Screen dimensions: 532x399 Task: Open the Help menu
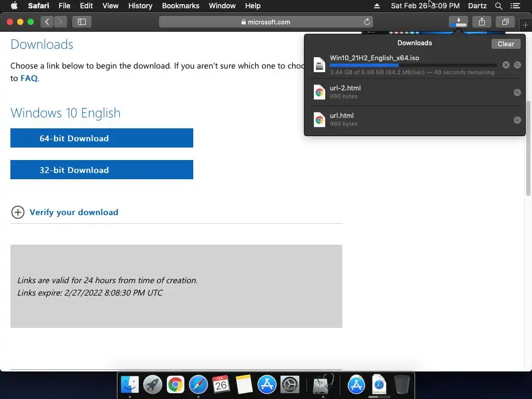253,6
